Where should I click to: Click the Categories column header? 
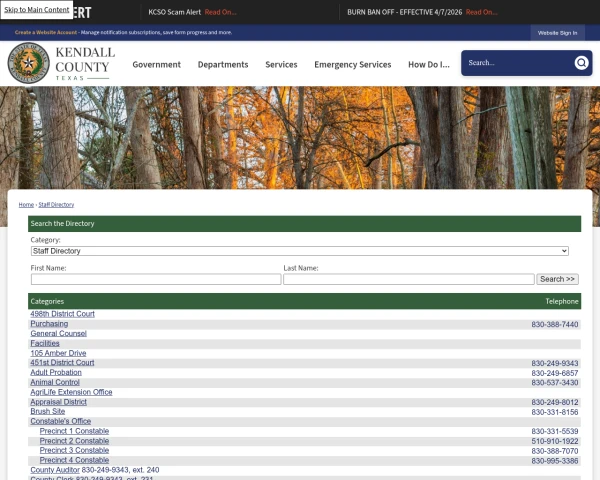(x=47, y=302)
